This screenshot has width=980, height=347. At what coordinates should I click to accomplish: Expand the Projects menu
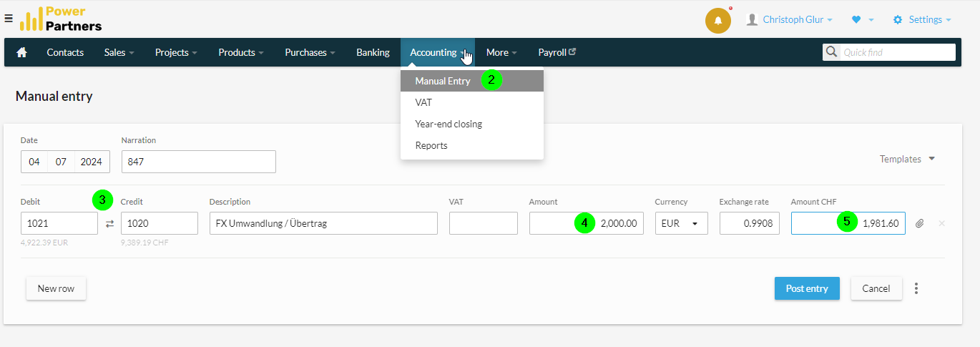176,52
